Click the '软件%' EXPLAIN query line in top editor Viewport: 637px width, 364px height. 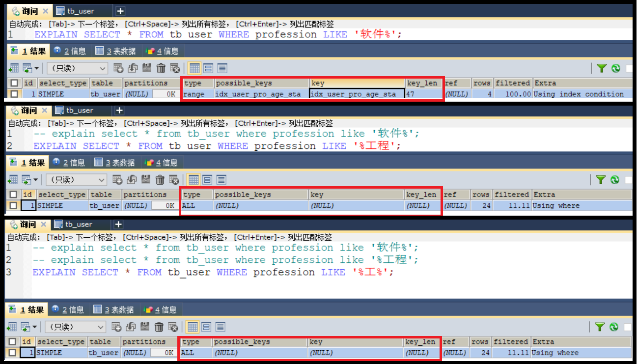[x=218, y=34]
